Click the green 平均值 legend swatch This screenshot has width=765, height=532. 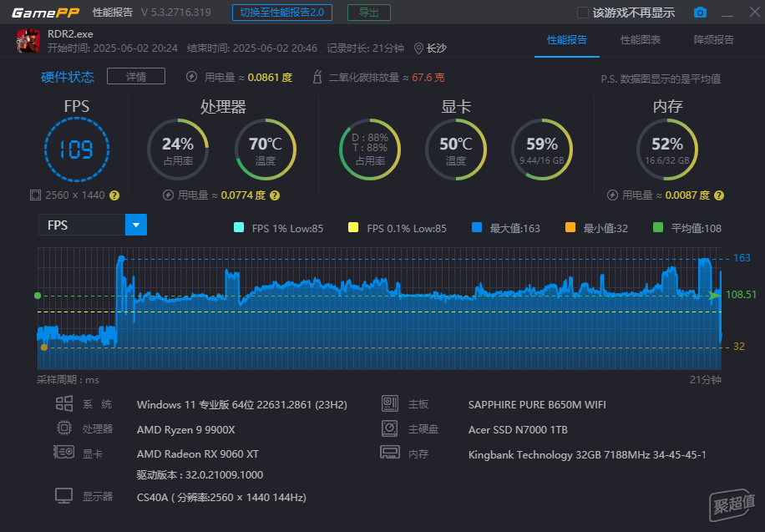coord(657,227)
